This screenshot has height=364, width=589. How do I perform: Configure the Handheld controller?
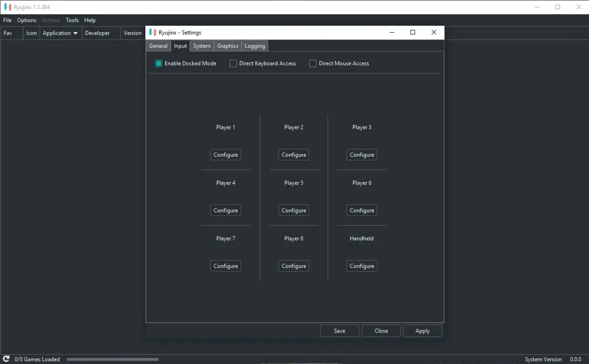coord(361,266)
